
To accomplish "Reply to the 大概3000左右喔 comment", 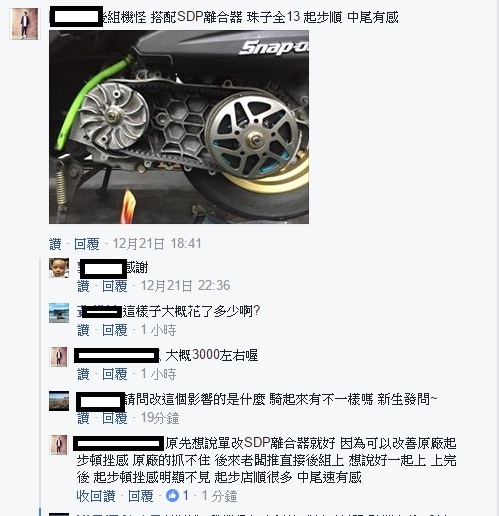I will pyautogui.click(x=115, y=374).
